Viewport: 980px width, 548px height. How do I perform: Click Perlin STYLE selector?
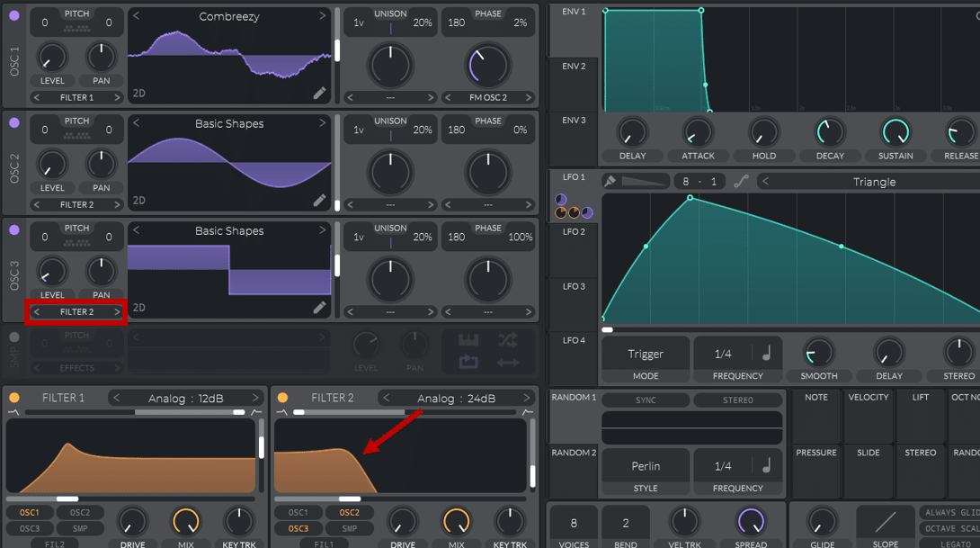pyautogui.click(x=646, y=472)
